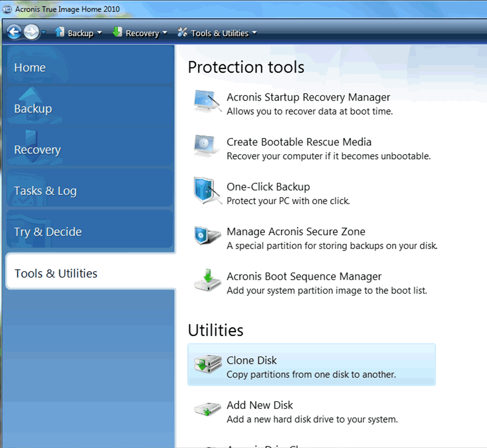Open the Add New Disk link
The height and width of the screenshot is (448, 487).
click(x=260, y=405)
